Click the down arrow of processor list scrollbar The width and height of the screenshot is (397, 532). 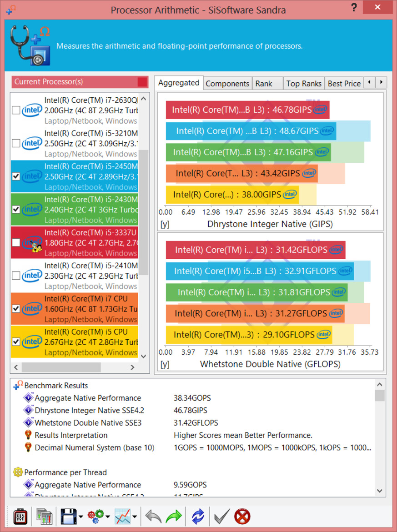tap(144, 356)
